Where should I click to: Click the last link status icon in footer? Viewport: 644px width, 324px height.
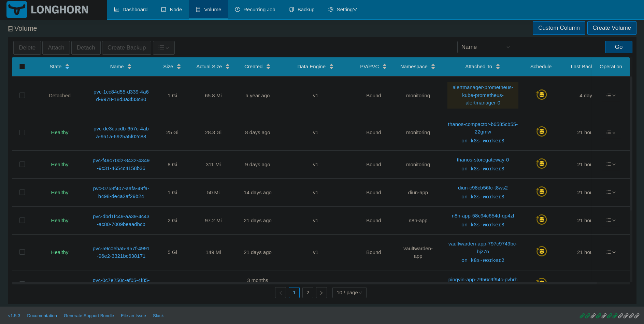pos(637,316)
